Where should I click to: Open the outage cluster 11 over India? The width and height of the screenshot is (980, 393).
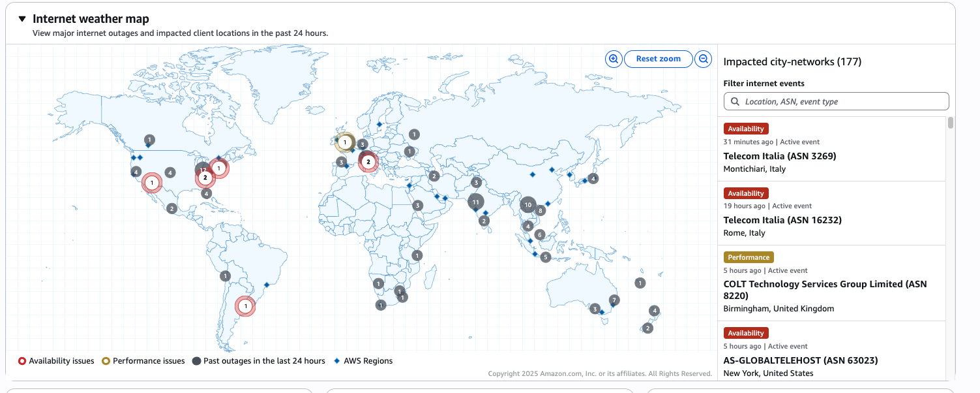(x=476, y=202)
